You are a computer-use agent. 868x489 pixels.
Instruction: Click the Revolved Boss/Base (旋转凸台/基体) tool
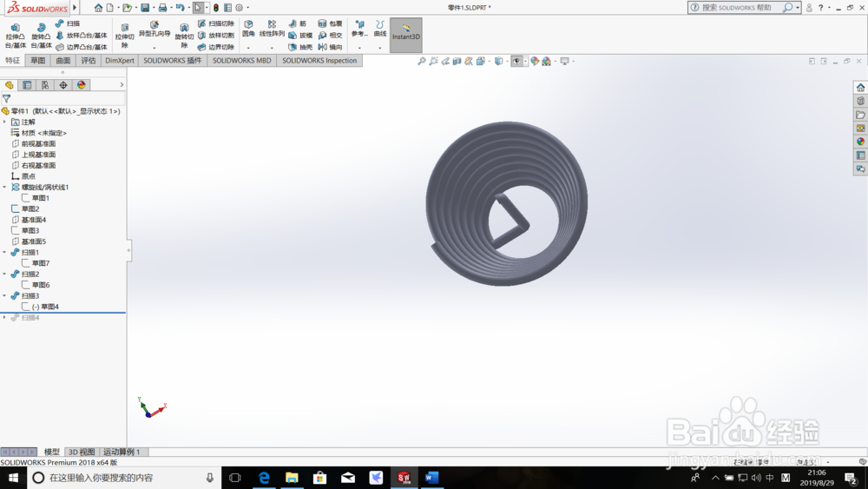(41, 36)
